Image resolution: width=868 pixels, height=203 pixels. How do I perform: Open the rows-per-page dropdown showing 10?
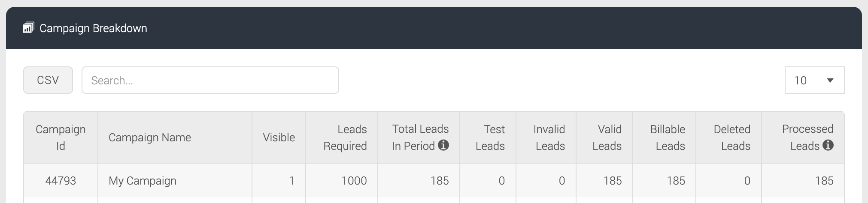click(x=814, y=80)
